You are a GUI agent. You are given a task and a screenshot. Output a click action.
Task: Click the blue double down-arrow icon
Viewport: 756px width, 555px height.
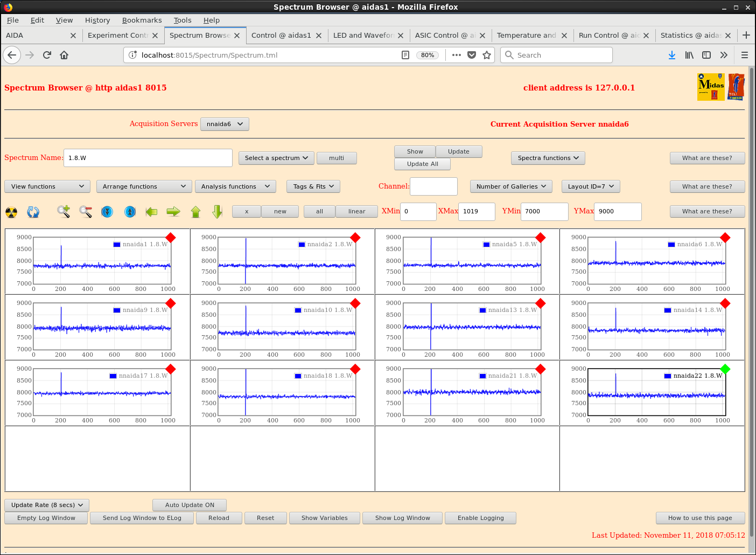(107, 212)
